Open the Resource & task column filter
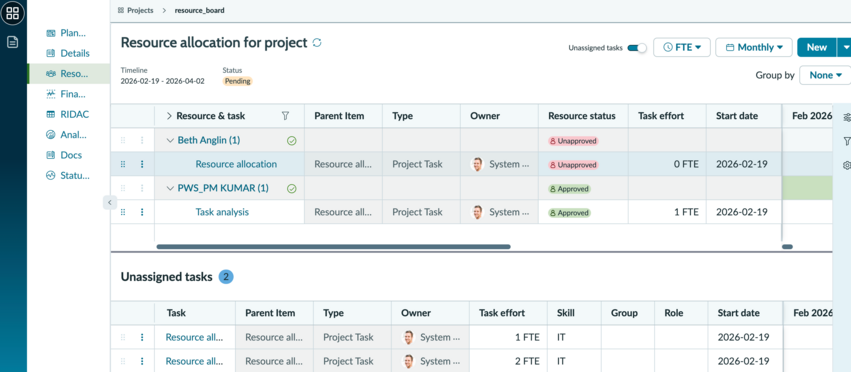Screen dimensions: 851x372 (285, 116)
